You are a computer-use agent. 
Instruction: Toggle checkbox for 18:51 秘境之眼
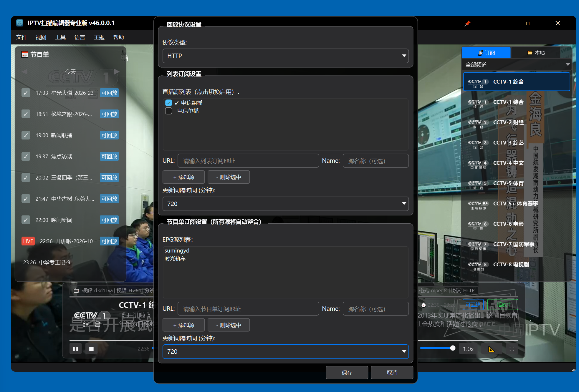click(x=26, y=114)
